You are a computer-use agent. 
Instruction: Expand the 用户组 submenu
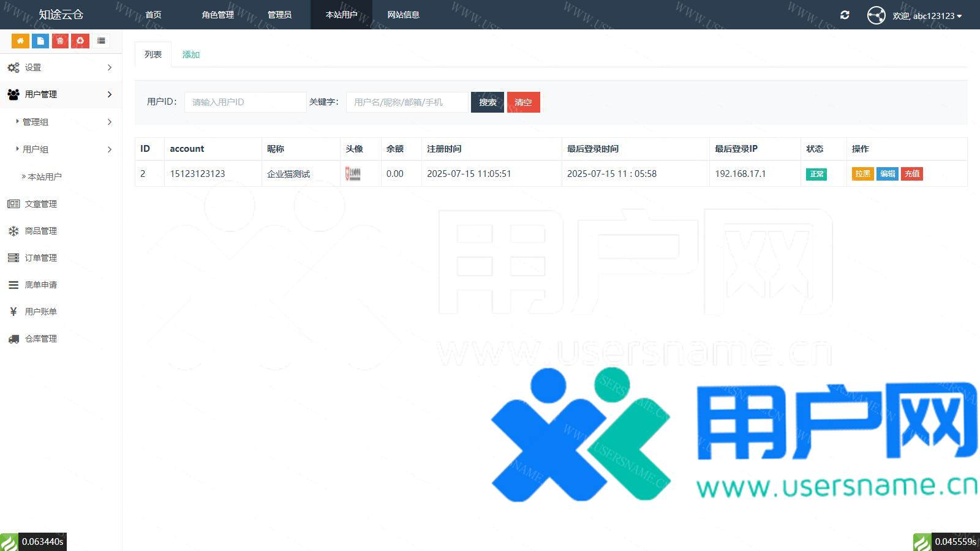tap(61, 149)
